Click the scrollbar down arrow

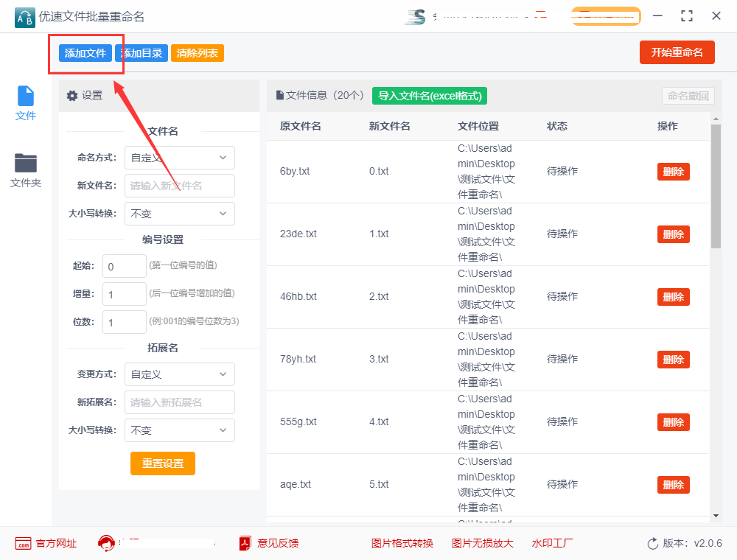[x=716, y=516]
